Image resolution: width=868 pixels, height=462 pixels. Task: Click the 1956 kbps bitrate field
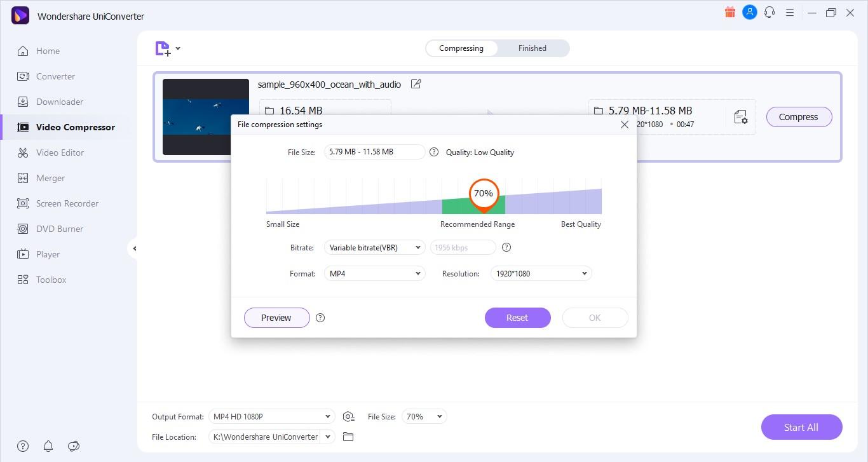[463, 247]
